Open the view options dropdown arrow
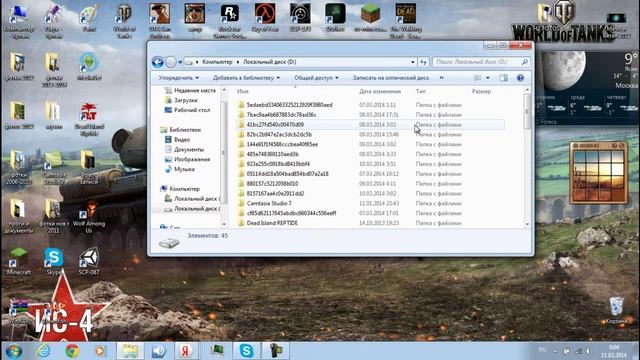The height and width of the screenshot is (360, 640). tap(488, 78)
